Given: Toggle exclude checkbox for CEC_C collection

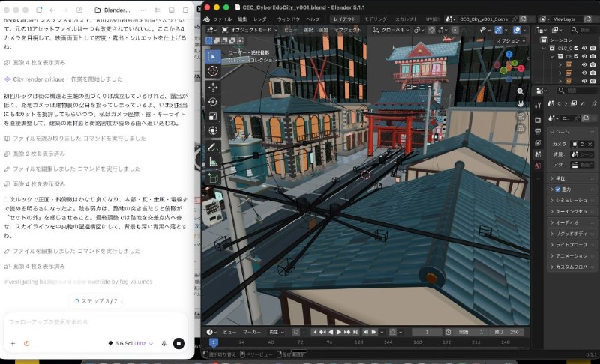Looking at the screenshot, I should tap(576, 48).
